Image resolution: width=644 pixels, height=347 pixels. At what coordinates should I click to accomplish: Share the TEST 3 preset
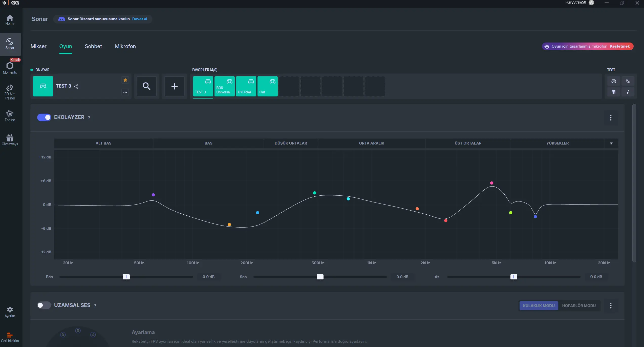click(76, 86)
